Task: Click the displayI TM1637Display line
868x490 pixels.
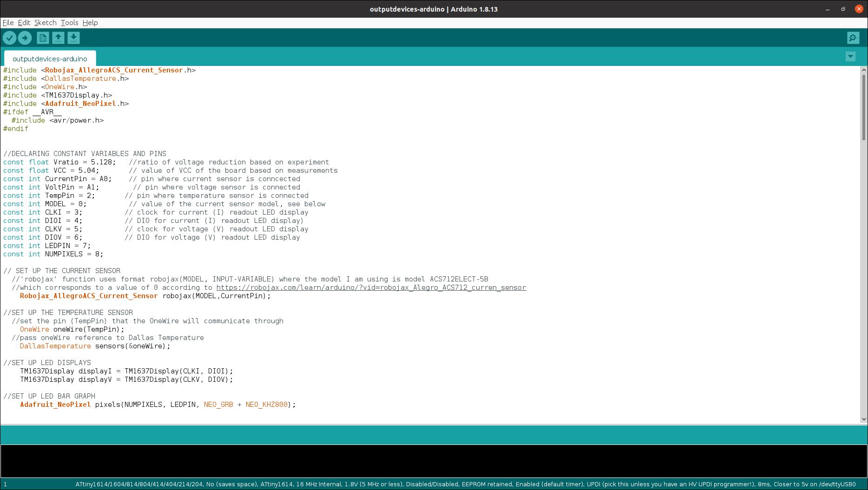Action: point(126,371)
